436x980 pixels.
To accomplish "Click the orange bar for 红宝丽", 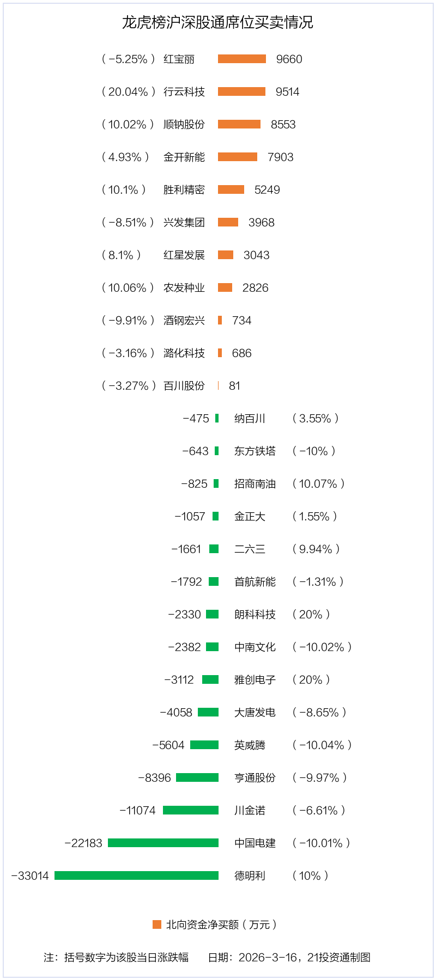I will pos(242,59).
